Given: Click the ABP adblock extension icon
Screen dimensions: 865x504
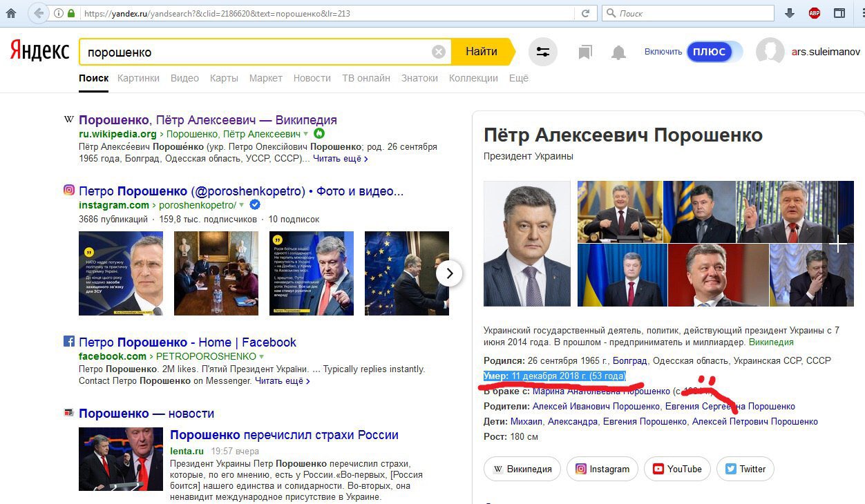Looking at the screenshot, I should 815,13.
